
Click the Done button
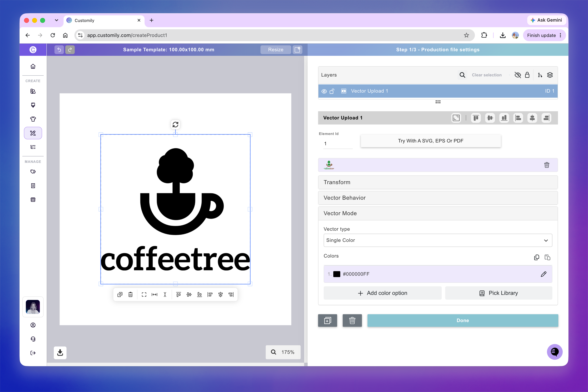coord(463,321)
